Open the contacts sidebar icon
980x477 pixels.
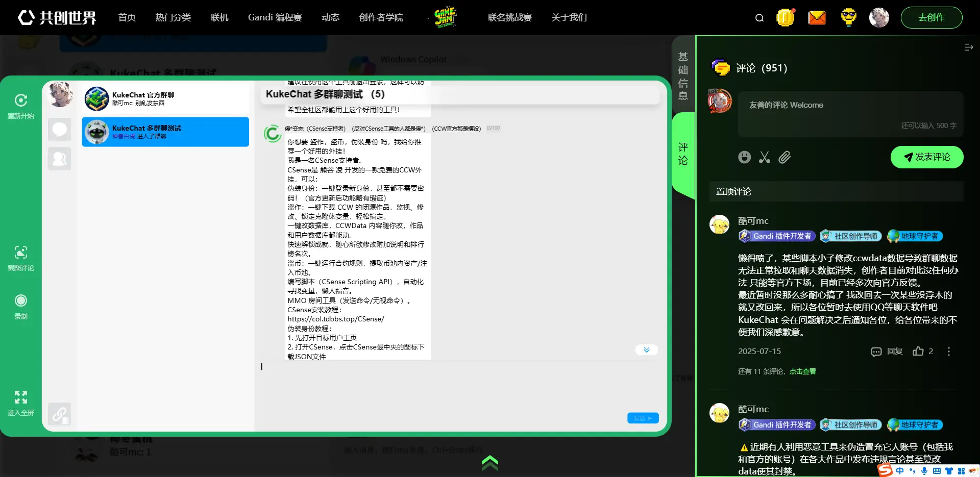coord(59,159)
